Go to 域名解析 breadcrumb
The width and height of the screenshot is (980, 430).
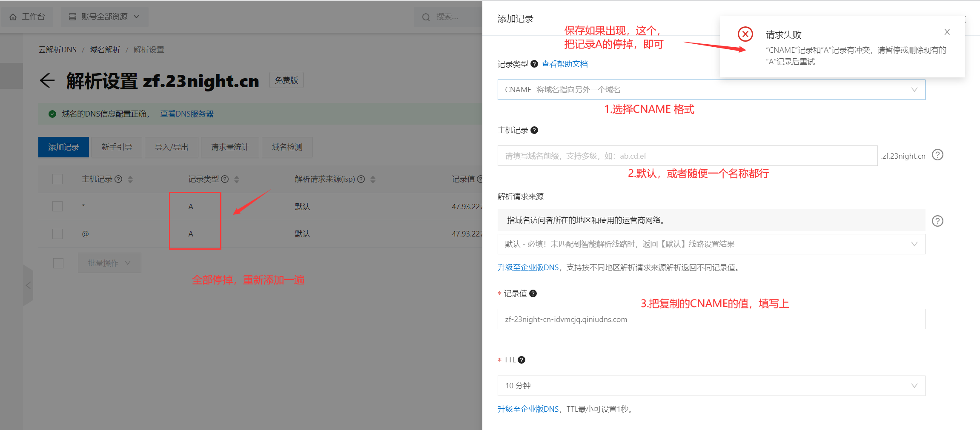click(105, 50)
